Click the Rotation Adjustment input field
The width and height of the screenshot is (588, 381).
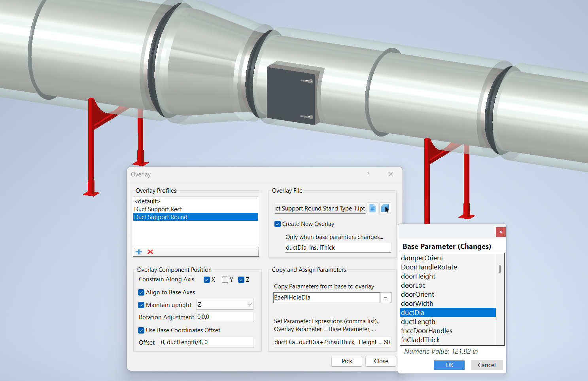pyautogui.click(x=225, y=317)
